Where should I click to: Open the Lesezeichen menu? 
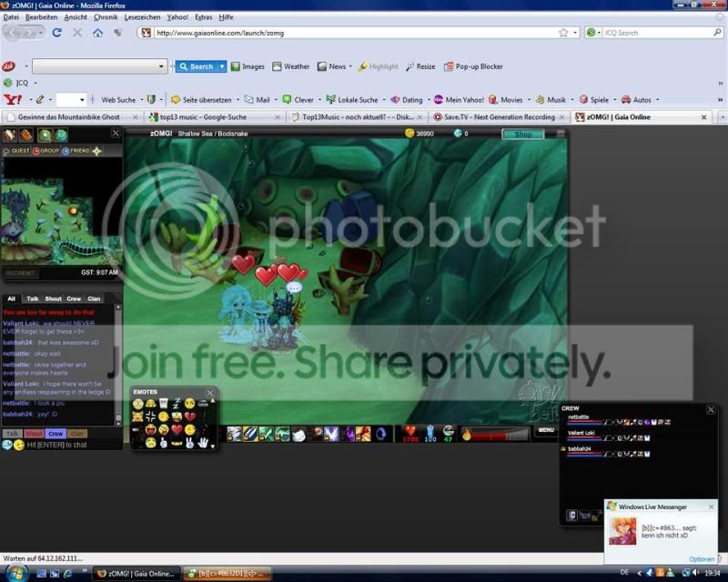click(142, 17)
